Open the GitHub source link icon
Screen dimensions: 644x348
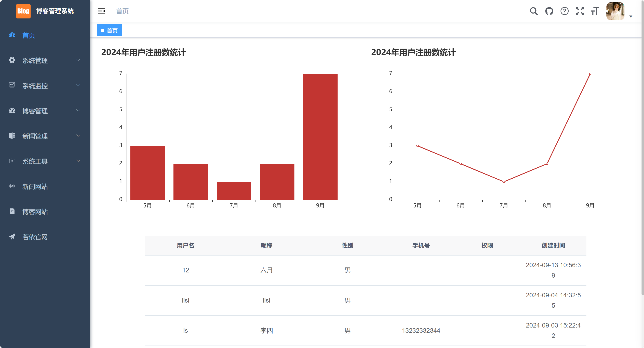pyautogui.click(x=549, y=11)
